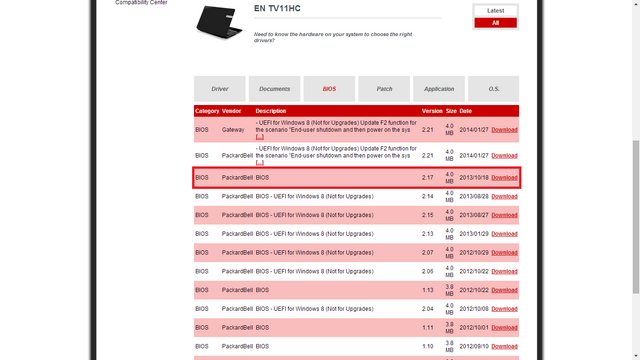Image resolution: width=640 pixels, height=360 pixels.
Task: Open the Driver tab
Action: [220, 89]
